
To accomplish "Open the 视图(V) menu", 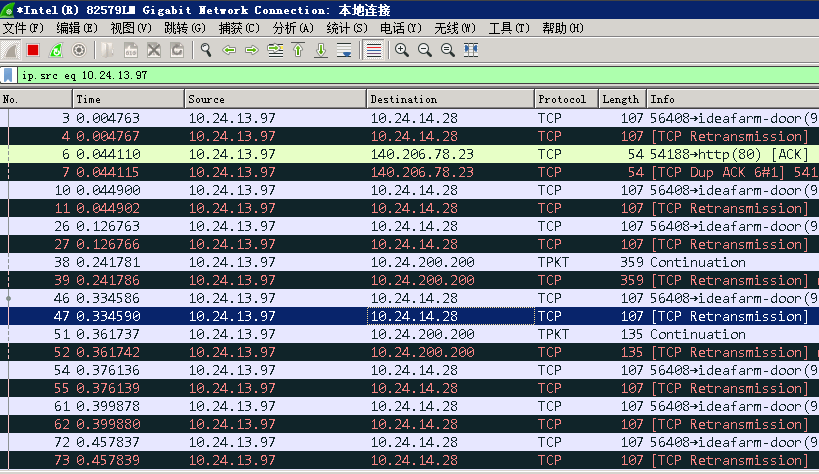I will tap(131, 28).
